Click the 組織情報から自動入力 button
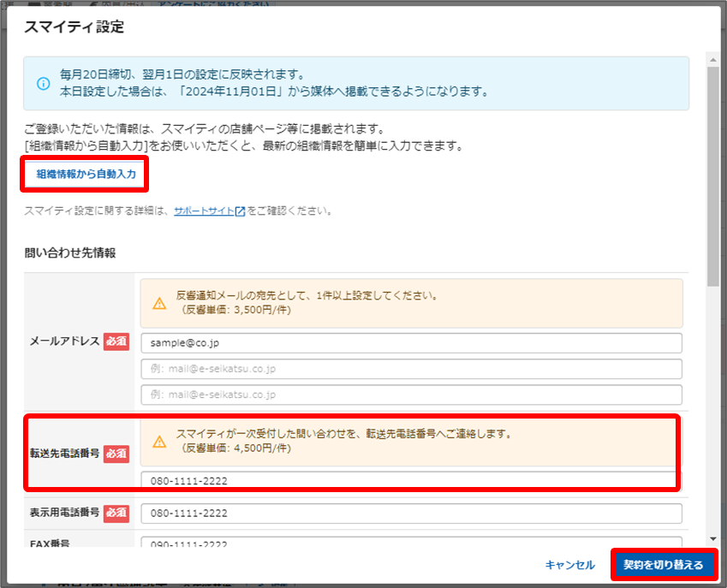727x588 pixels. [86, 175]
